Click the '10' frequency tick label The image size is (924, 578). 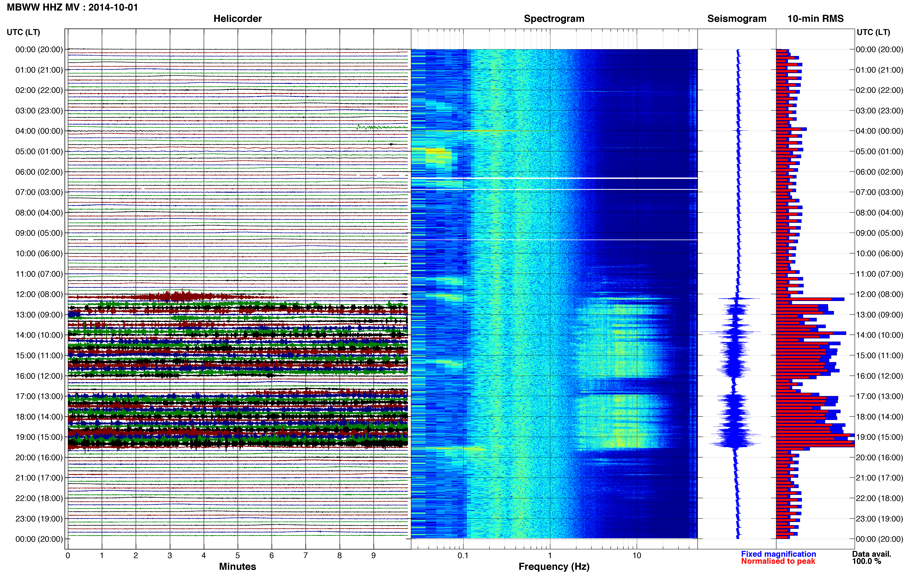pos(637,555)
